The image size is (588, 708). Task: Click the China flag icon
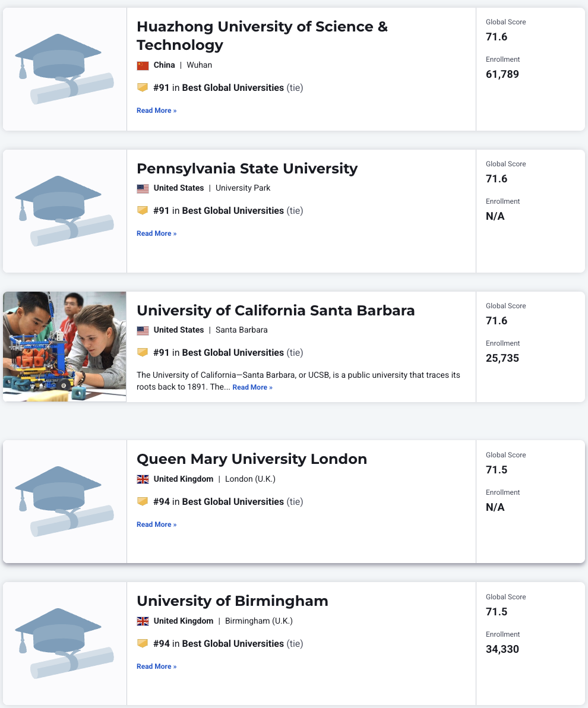pyautogui.click(x=143, y=65)
